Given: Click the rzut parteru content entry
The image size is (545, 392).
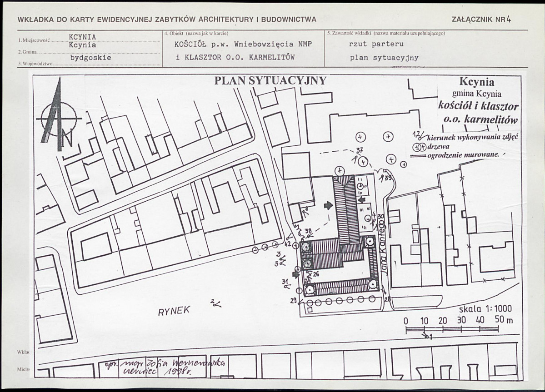Looking at the screenshot, I should tap(376, 44).
